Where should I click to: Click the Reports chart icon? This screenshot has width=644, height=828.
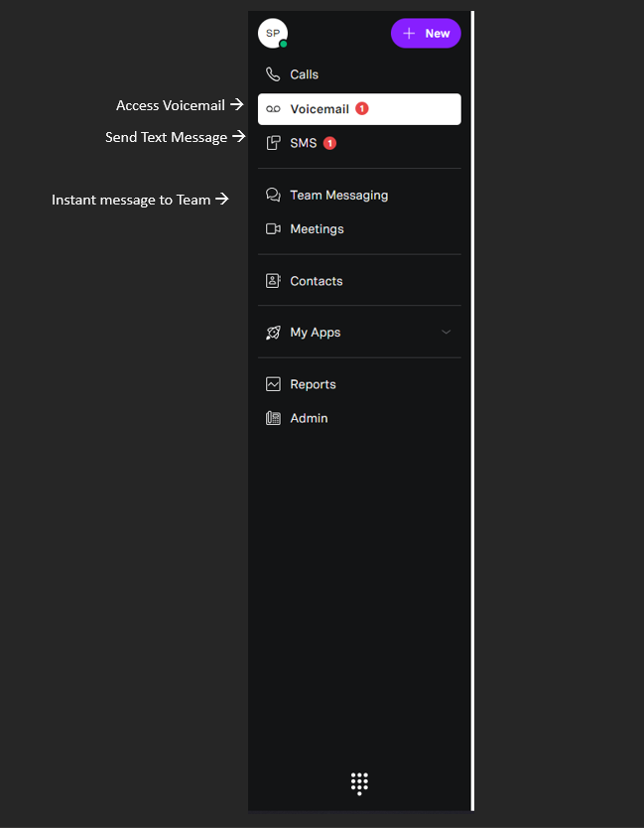(273, 384)
